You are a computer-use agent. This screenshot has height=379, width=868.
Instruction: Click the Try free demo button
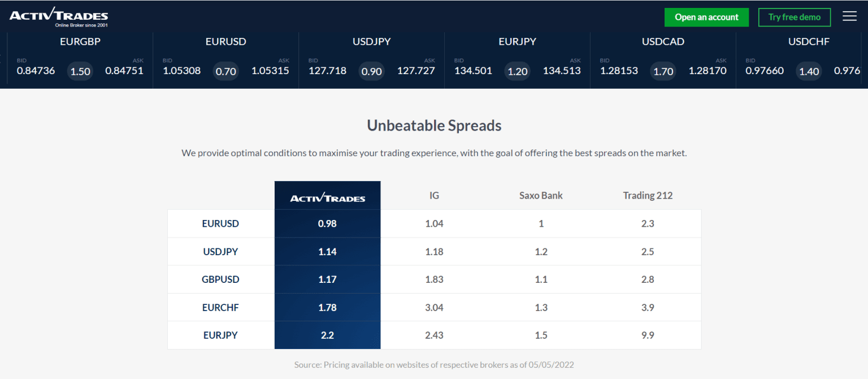794,17
